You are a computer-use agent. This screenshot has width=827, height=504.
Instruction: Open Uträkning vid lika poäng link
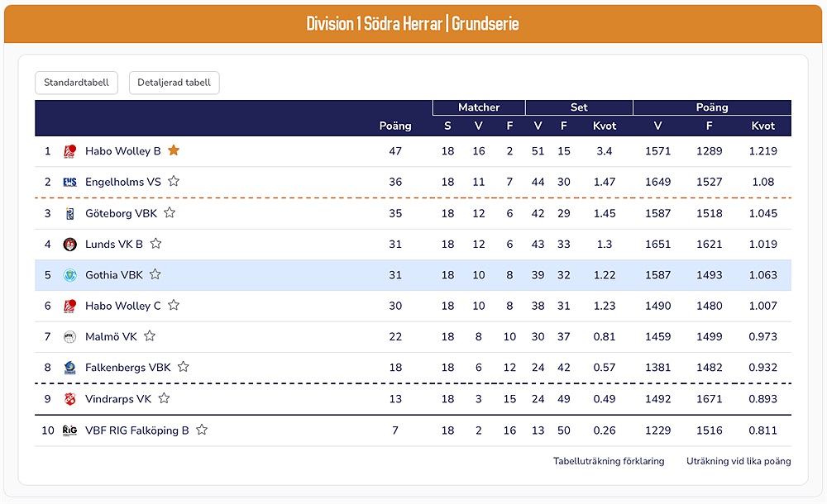[739, 461]
